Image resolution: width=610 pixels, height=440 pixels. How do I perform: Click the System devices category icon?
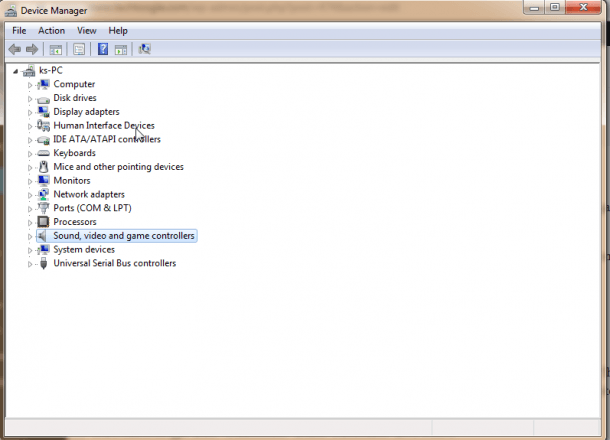click(44, 249)
